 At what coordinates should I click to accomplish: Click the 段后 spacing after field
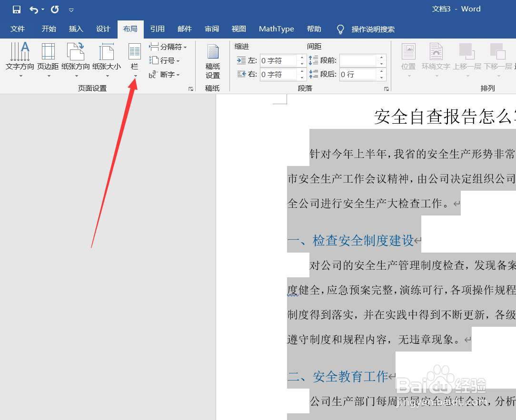pyautogui.click(x=358, y=74)
